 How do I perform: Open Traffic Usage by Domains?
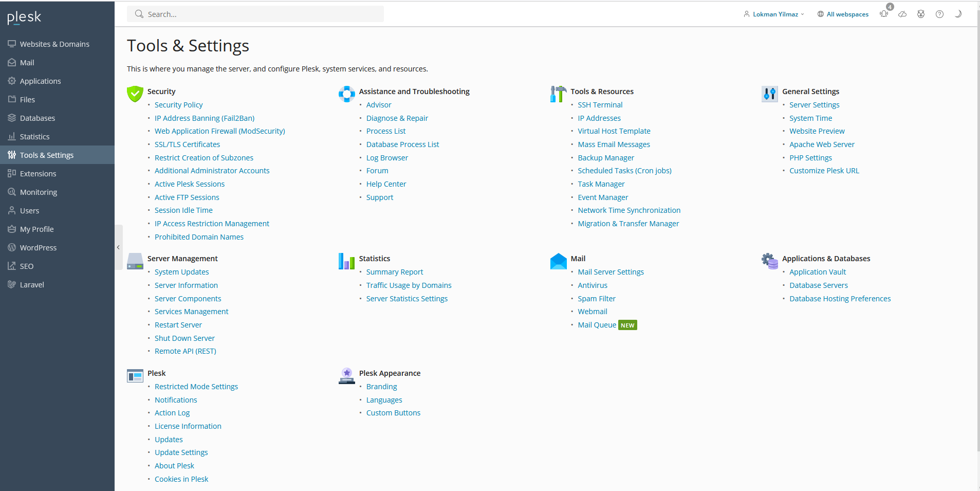[409, 285]
